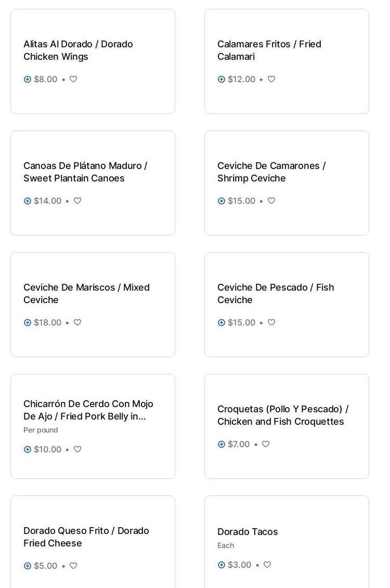The height and width of the screenshot is (588, 390).
Task: Click the $10.00 Chicarrón price
Action: click(x=47, y=450)
